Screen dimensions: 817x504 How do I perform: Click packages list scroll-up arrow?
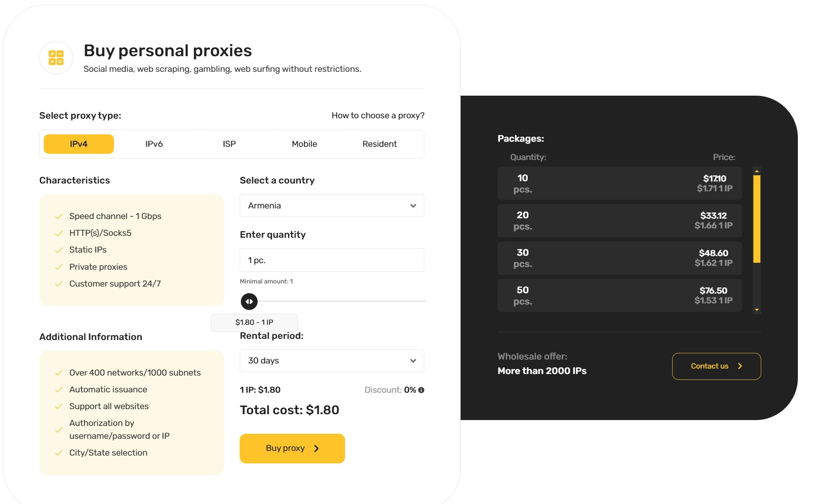point(757,171)
